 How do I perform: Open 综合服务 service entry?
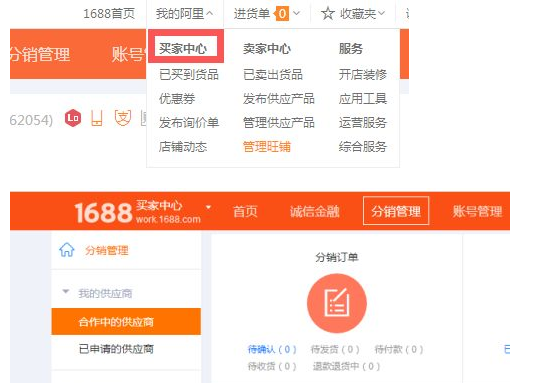(x=363, y=146)
